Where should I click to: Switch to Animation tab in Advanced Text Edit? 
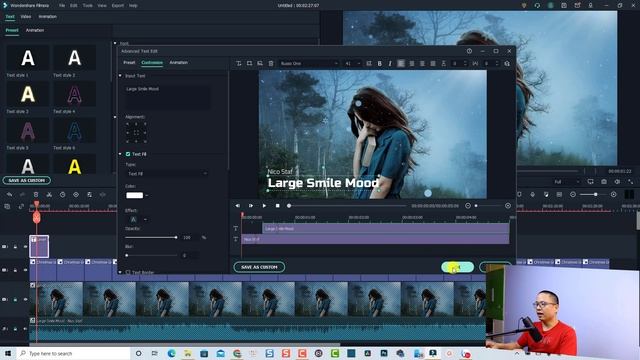178,62
